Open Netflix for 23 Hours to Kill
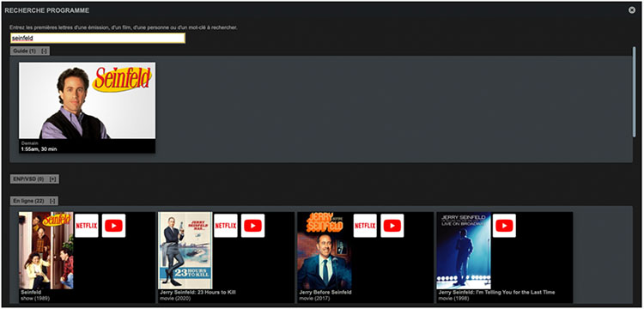Screen dimensions: 644x309 [x=226, y=226]
